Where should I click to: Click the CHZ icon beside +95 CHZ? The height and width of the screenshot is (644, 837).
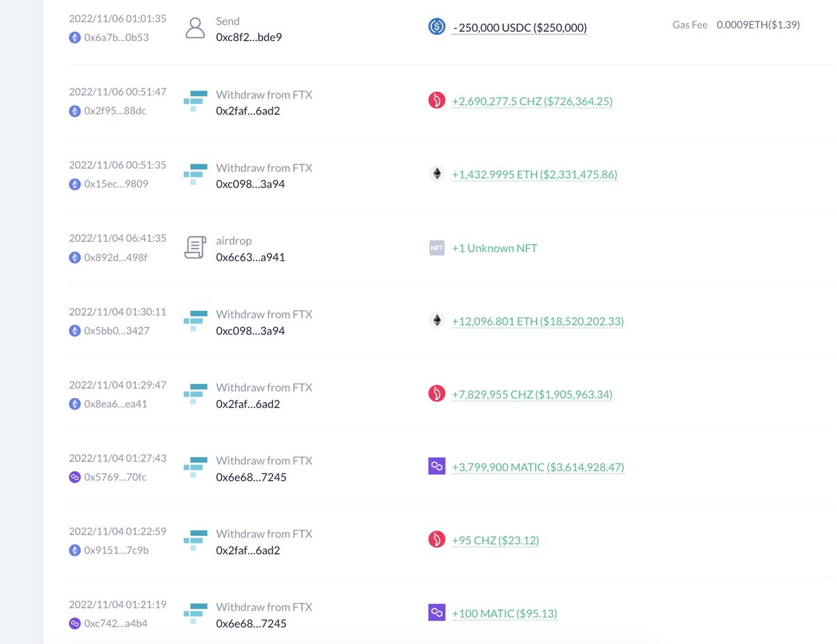pos(437,539)
